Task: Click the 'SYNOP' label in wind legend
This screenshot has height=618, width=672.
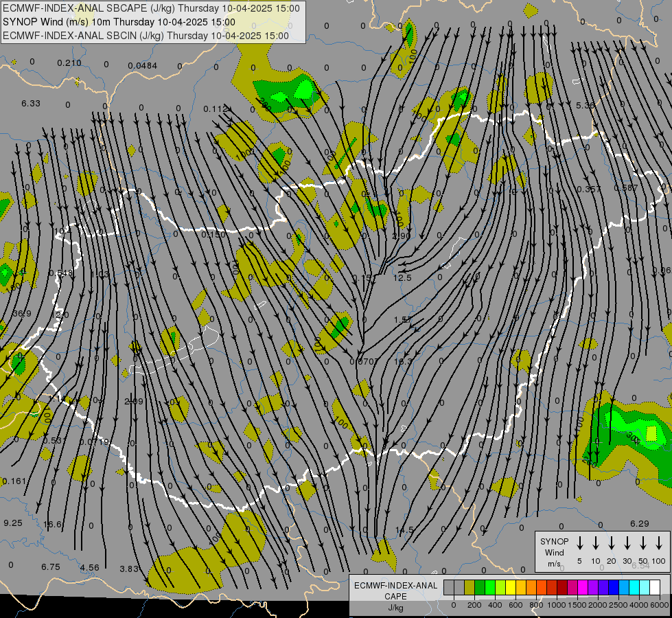Action: [554, 542]
